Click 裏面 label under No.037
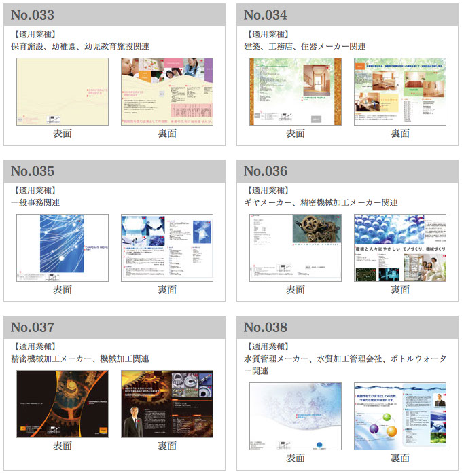Image resolution: width=464 pixels, height=476 pixels. (167, 446)
